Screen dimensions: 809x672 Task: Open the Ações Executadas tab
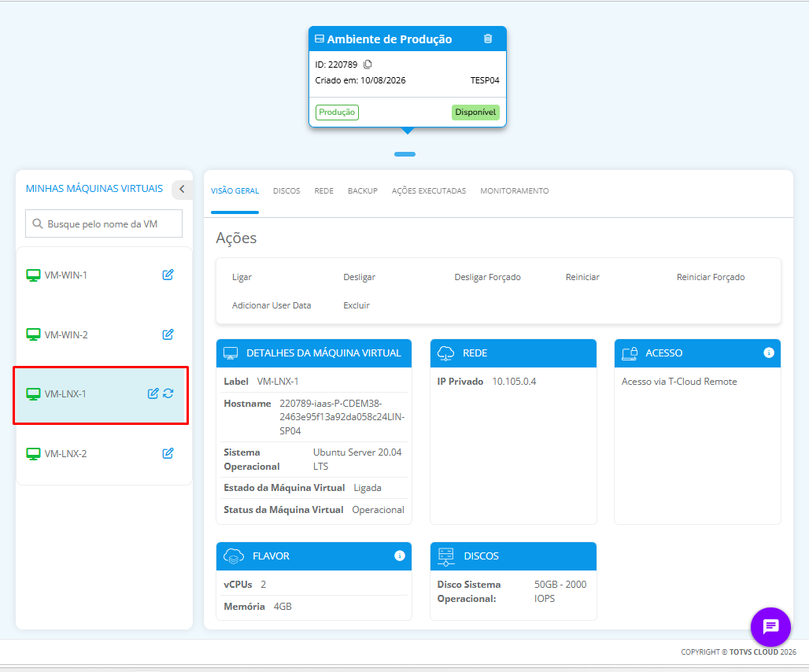click(429, 191)
